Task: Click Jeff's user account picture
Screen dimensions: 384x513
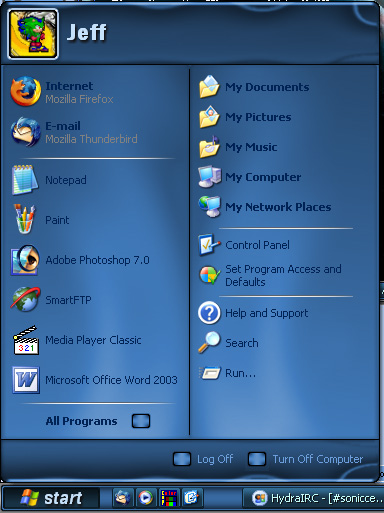Action: pyautogui.click(x=33, y=34)
